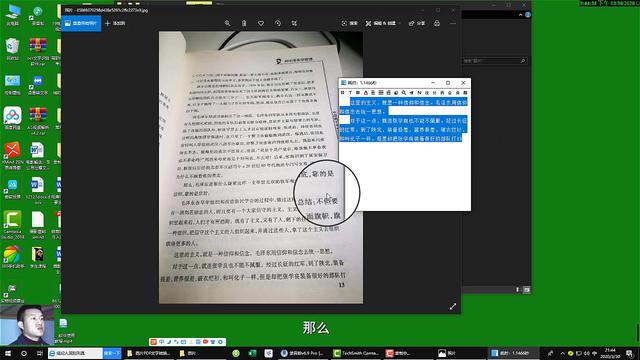Click the draw button left of Edit & Create
The height and width of the screenshot is (360, 640).
coord(349,23)
